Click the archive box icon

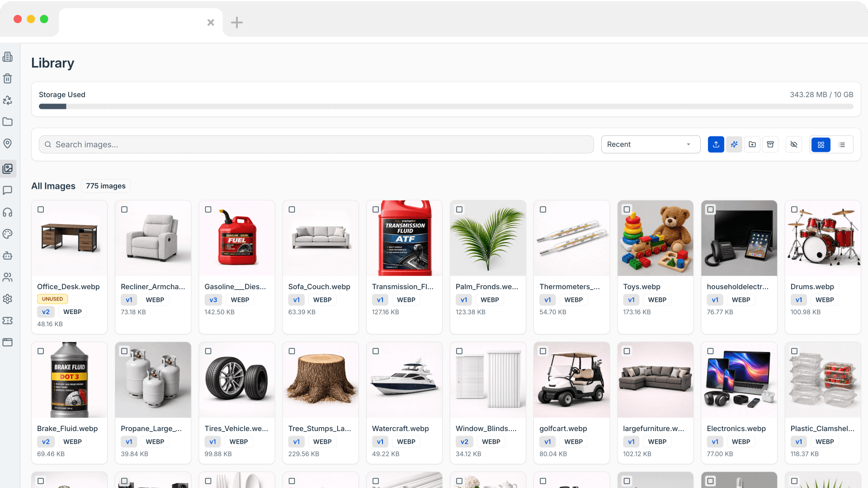point(770,145)
